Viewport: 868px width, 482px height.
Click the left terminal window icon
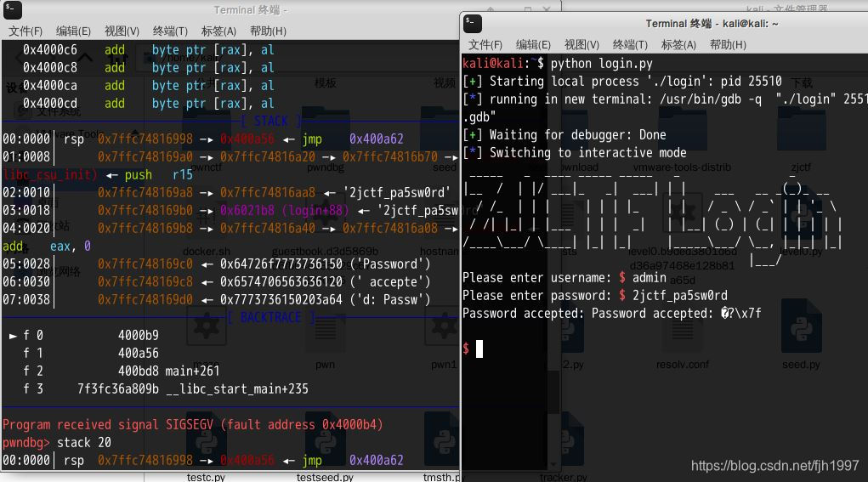pyautogui.click(x=12, y=10)
